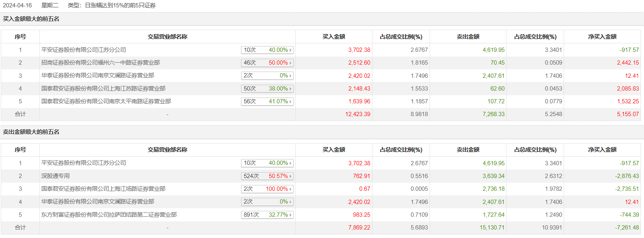Image resolution: width=644 pixels, height=238 pixels.
Task: Click the arrow beside 50次 38.00%
Action: click(291, 89)
